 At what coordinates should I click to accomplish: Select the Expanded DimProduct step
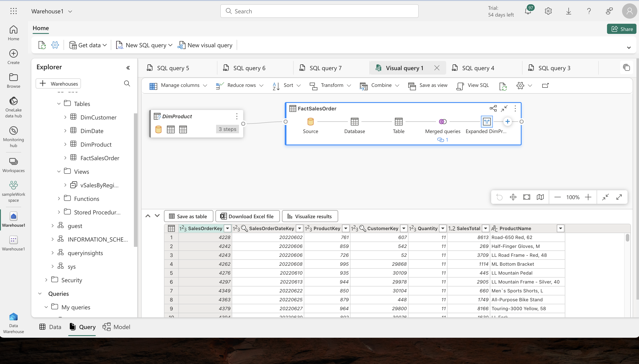pos(486,122)
